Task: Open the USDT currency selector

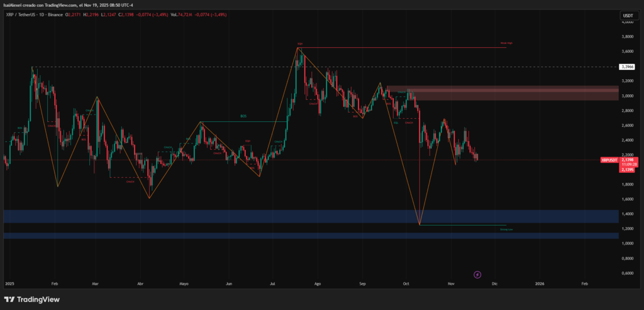Action: click(628, 16)
